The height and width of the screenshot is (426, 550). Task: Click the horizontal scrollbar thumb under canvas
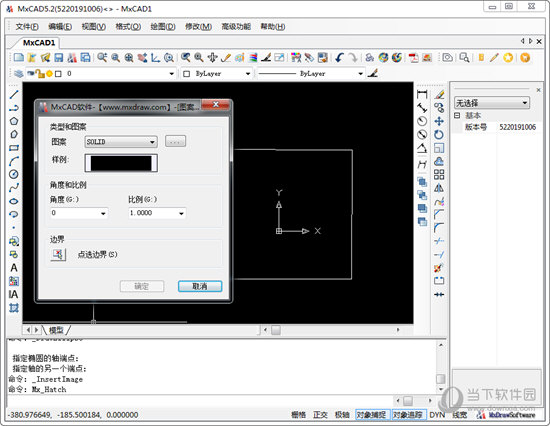click(x=276, y=330)
